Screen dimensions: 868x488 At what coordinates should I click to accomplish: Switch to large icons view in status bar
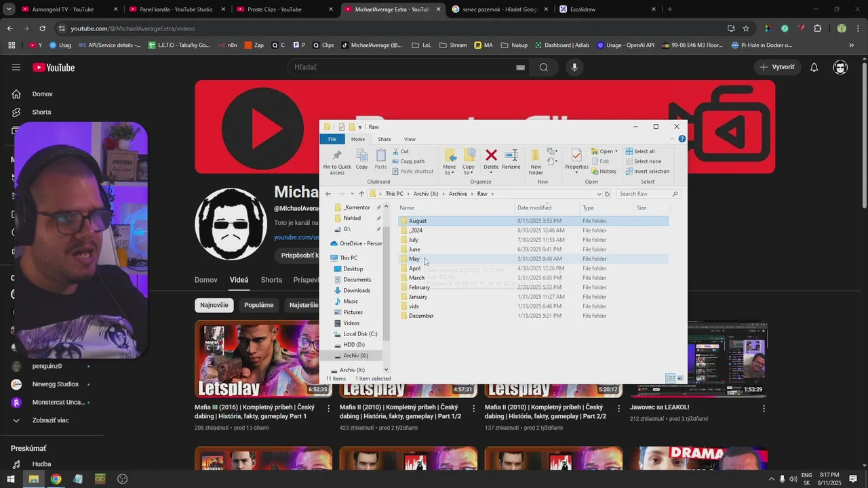tap(680, 379)
